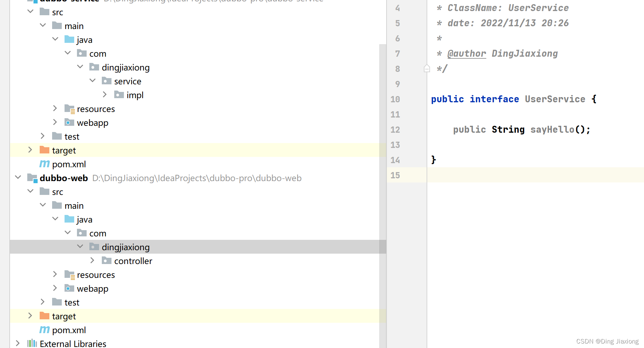
Task: Click the controller package folder icon
Action: point(107,260)
